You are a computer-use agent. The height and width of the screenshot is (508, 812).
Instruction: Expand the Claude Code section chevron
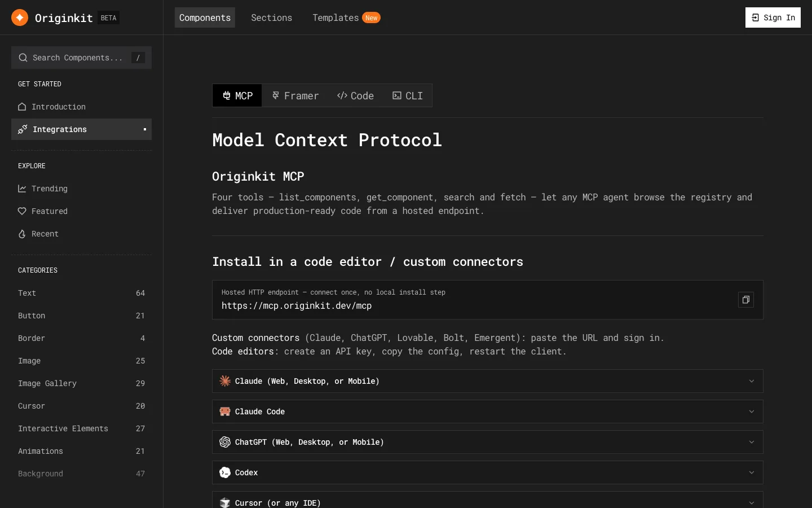coord(751,411)
